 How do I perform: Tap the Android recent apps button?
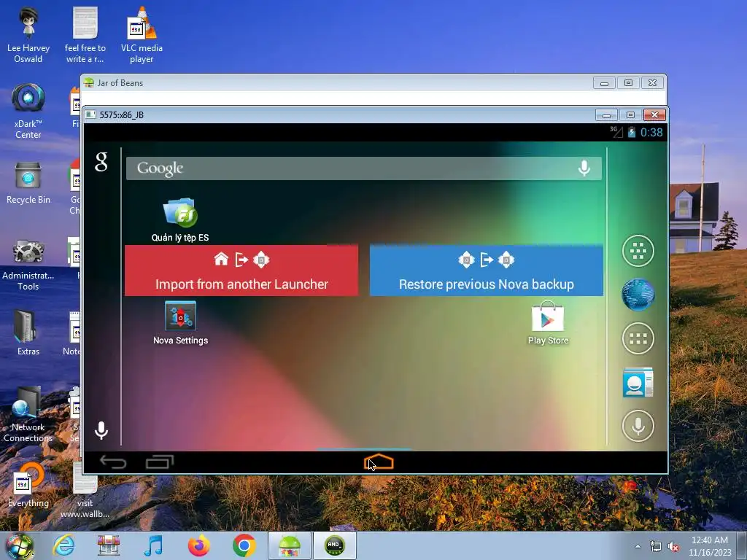160,462
